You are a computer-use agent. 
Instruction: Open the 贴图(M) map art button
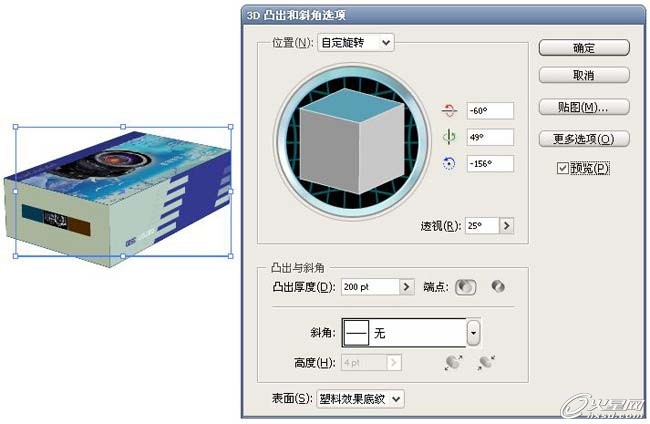[584, 107]
